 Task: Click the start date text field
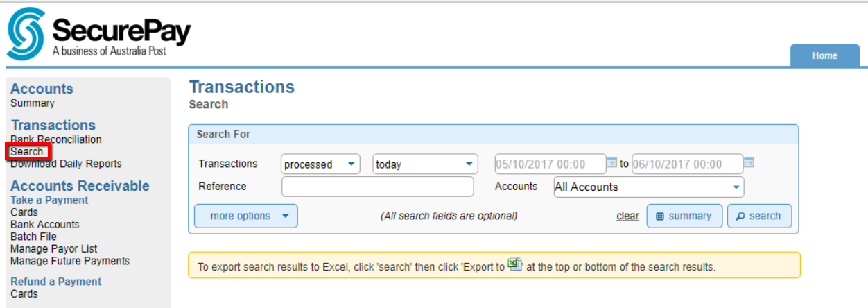(x=550, y=164)
